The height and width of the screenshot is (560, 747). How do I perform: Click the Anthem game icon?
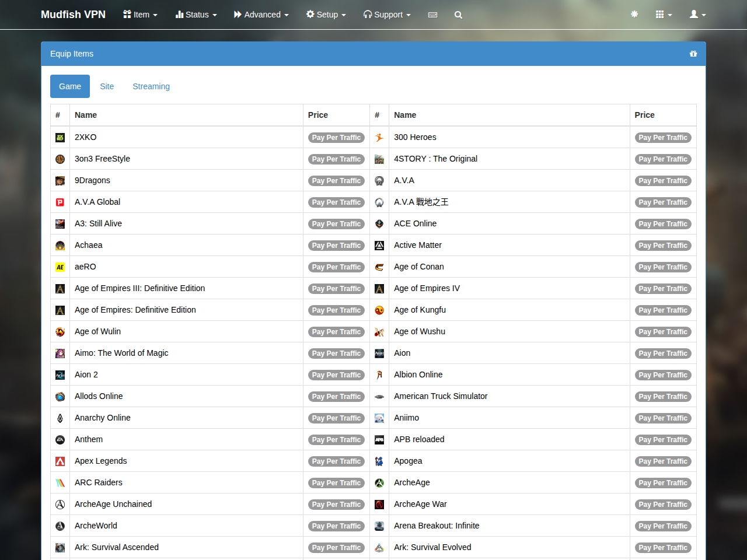pos(60,440)
